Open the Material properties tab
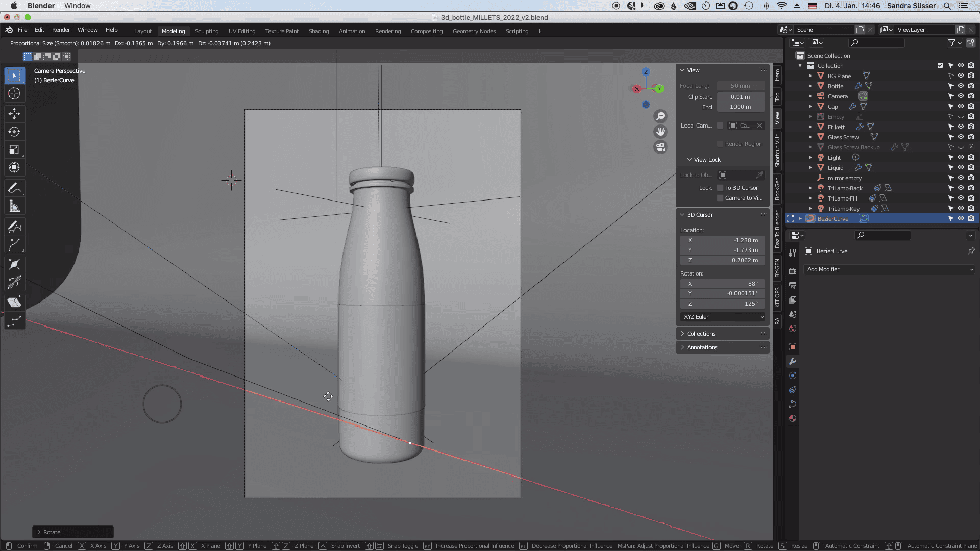Screen dimensions: 980x551 [x=793, y=418]
